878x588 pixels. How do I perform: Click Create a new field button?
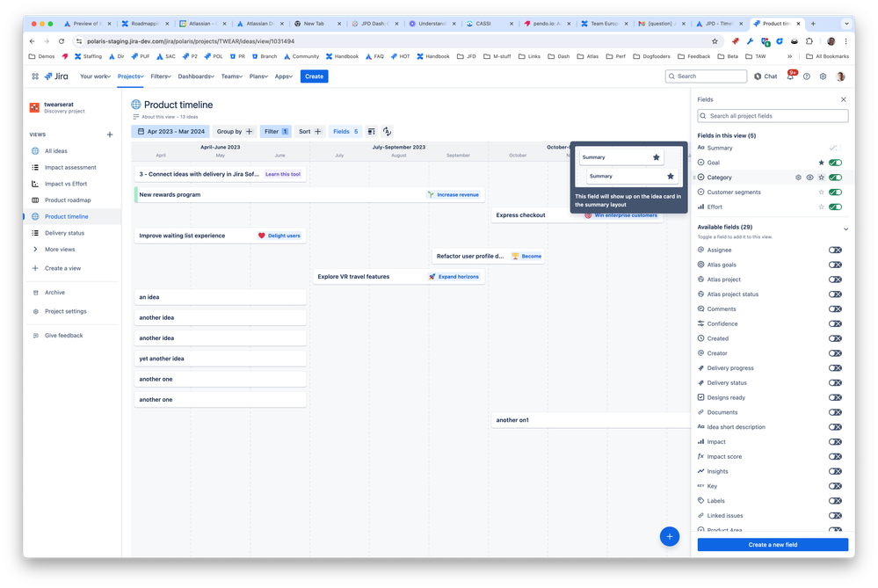click(773, 544)
